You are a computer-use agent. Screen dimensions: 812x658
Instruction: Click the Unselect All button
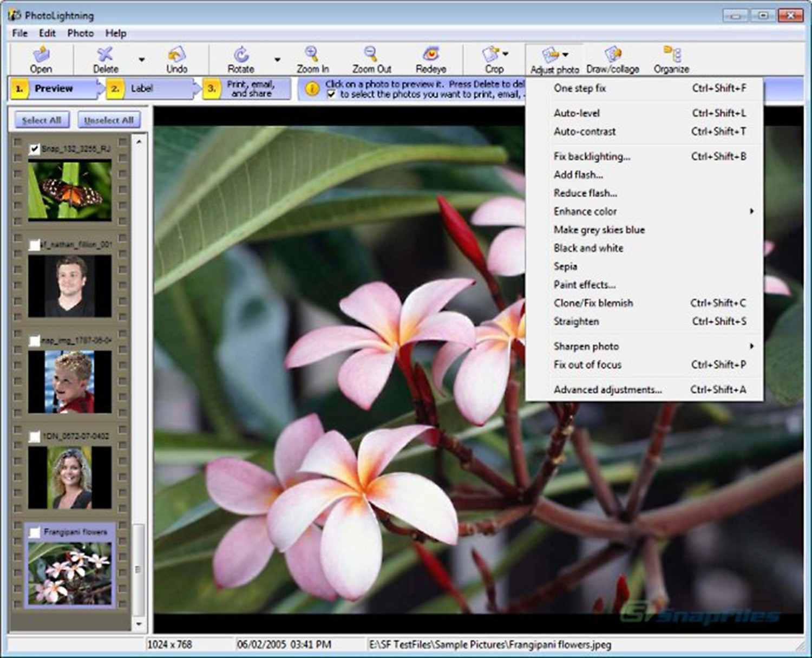tap(109, 120)
